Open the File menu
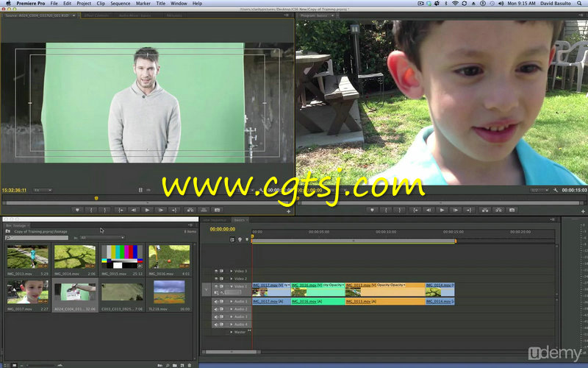The width and height of the screenshot is (588, 368). [54, 4]
